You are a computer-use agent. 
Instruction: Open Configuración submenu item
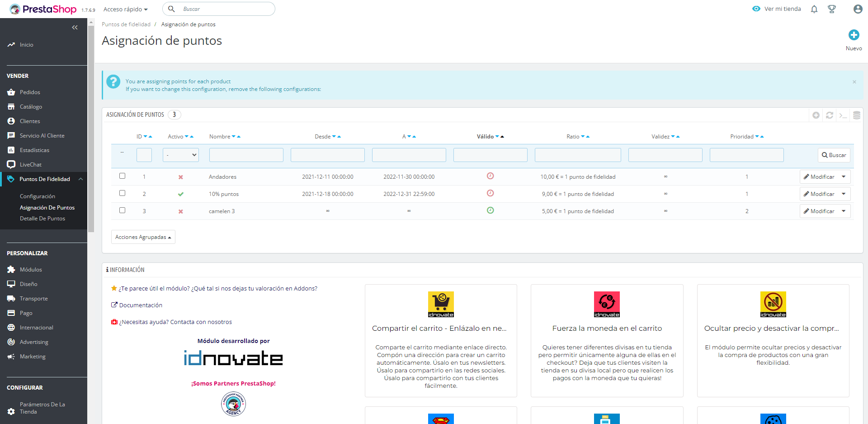click(38, 196)
